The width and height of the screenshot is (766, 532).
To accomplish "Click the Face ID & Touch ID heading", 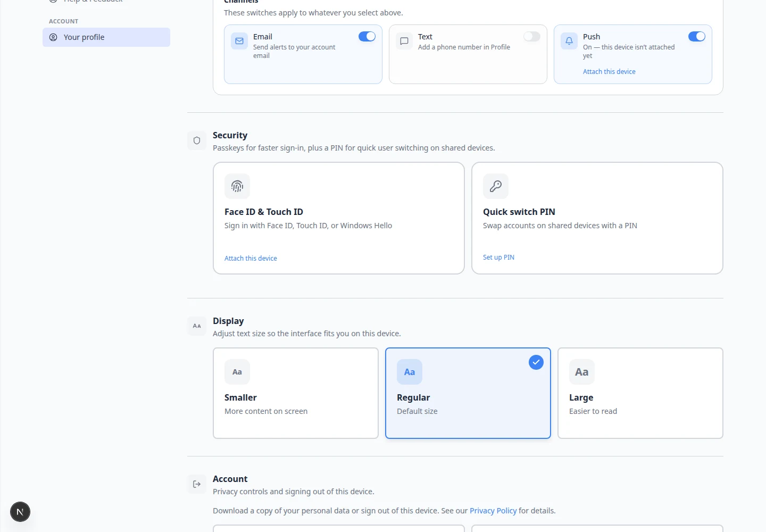I will point(264,212).
